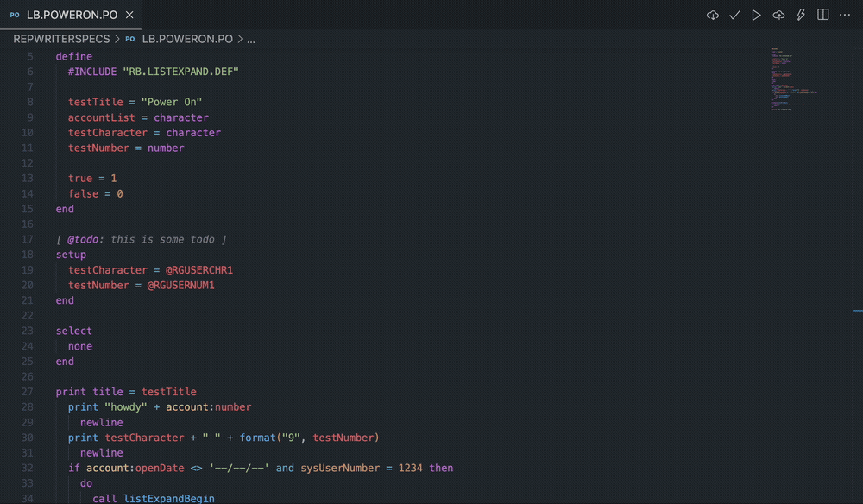Viewport: 863px width, 504px height.
Task: Click line number 17 in gutter
Action: 28,239
